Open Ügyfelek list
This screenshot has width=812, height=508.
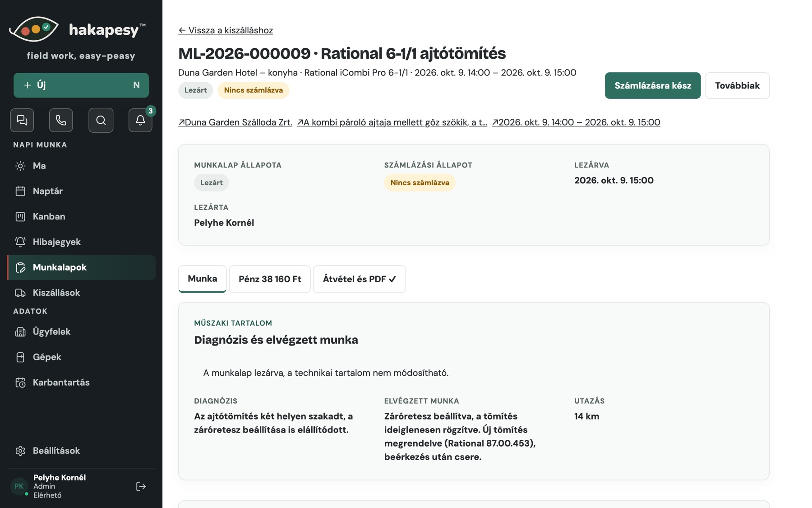coord(81,331)
